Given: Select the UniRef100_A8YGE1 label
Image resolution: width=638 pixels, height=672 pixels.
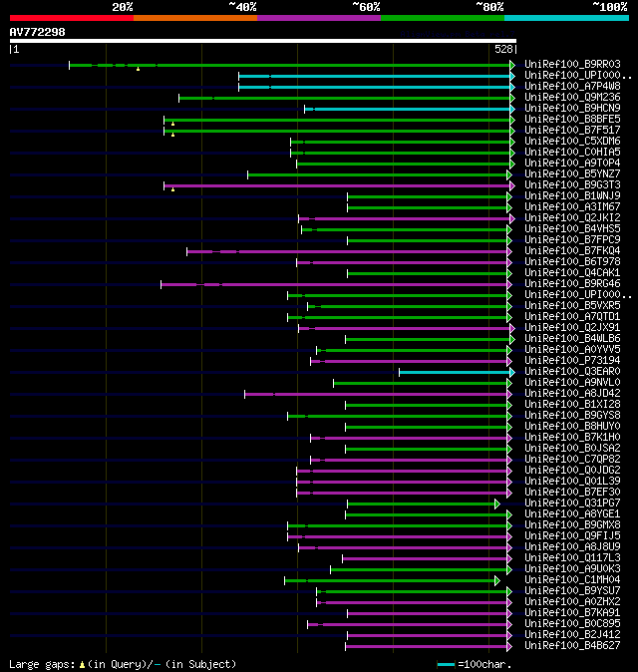Looking at the screenshot, I should 572,513.
